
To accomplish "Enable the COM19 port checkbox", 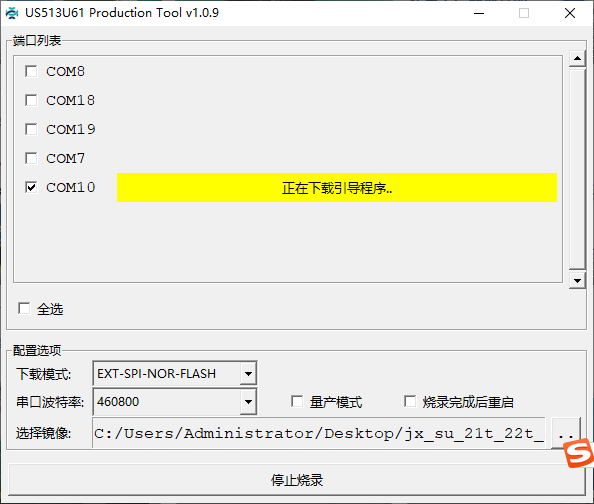I will coord(31,129).
